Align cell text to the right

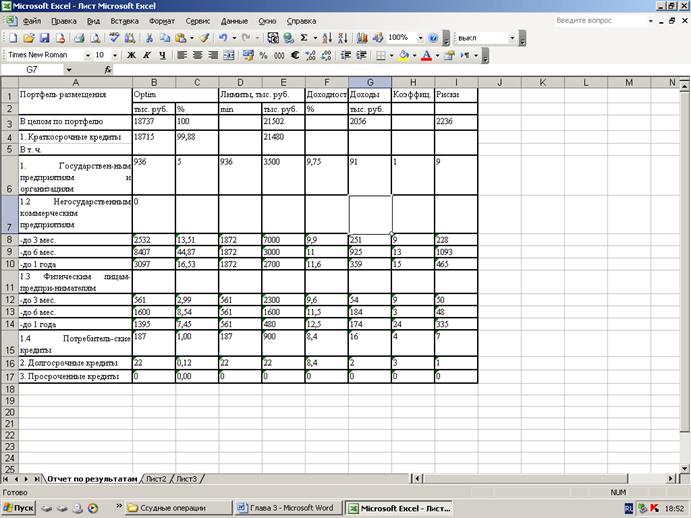tap(213, 55)
